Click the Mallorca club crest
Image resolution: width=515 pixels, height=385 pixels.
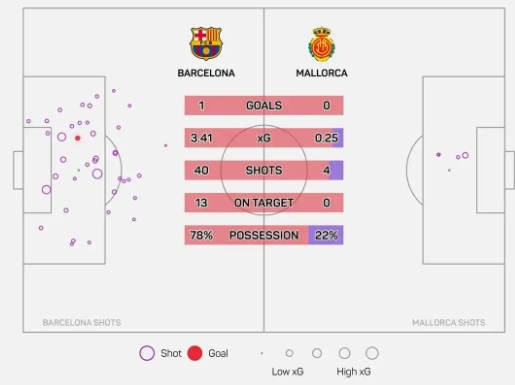tap(322, 44)
